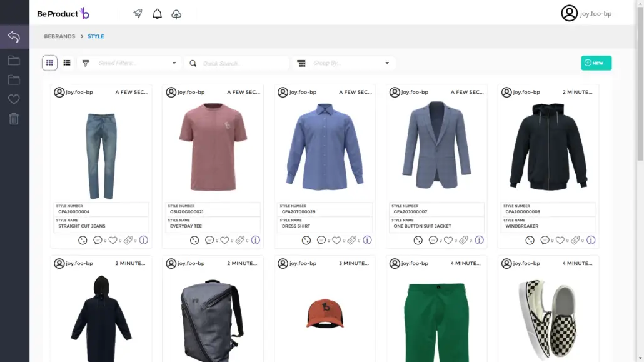The height and width of the screenshot is (362, 644).
Task: Expand the Group By dropdown
Action: coord(387,63)
